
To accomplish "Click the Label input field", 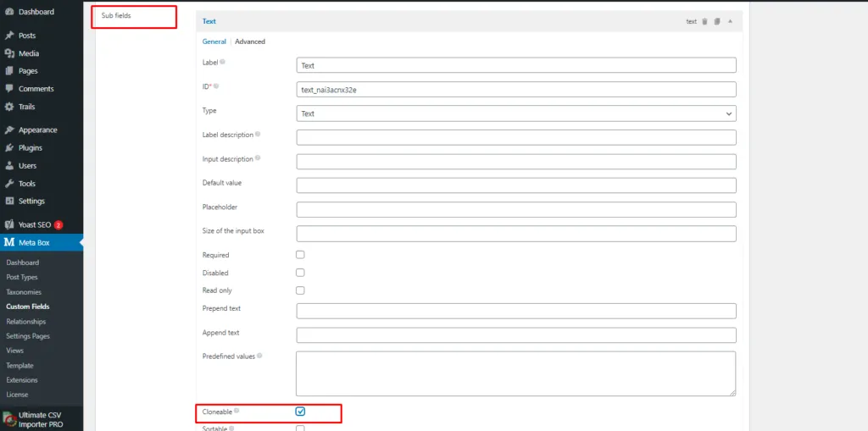I will click(516, 65).
